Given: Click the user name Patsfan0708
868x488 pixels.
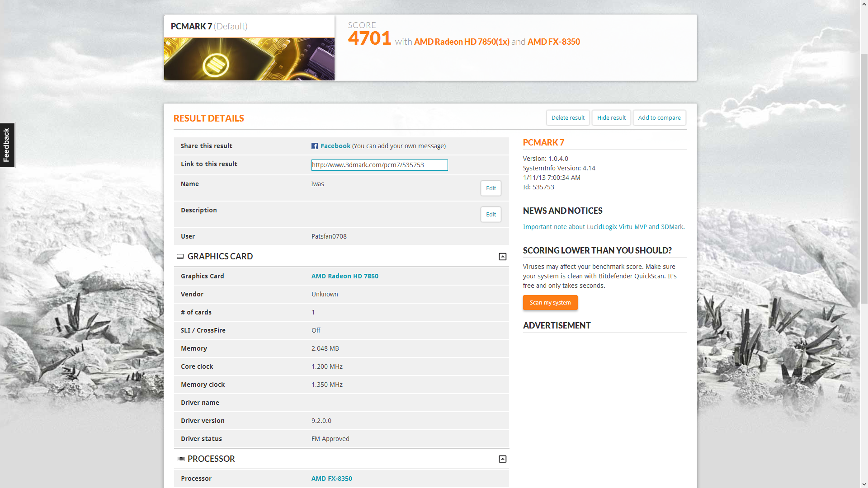Looking at the screenshot, I should pos(329,236).
